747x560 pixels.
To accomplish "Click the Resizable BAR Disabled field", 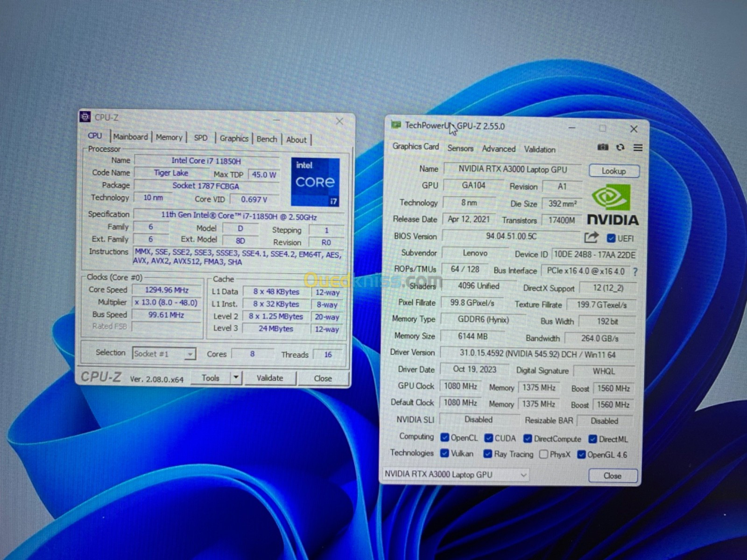I will click(605, 421).
